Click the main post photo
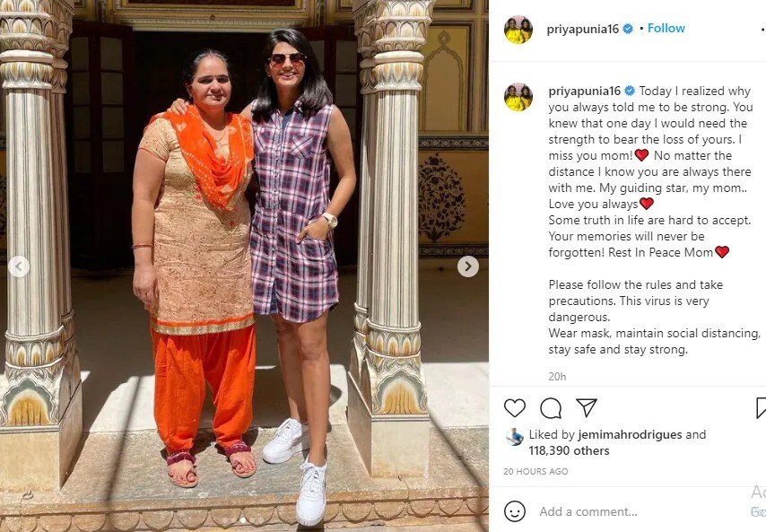Image resolution: width=766 pixels, height=532 pixels. (x=244, y=266)
